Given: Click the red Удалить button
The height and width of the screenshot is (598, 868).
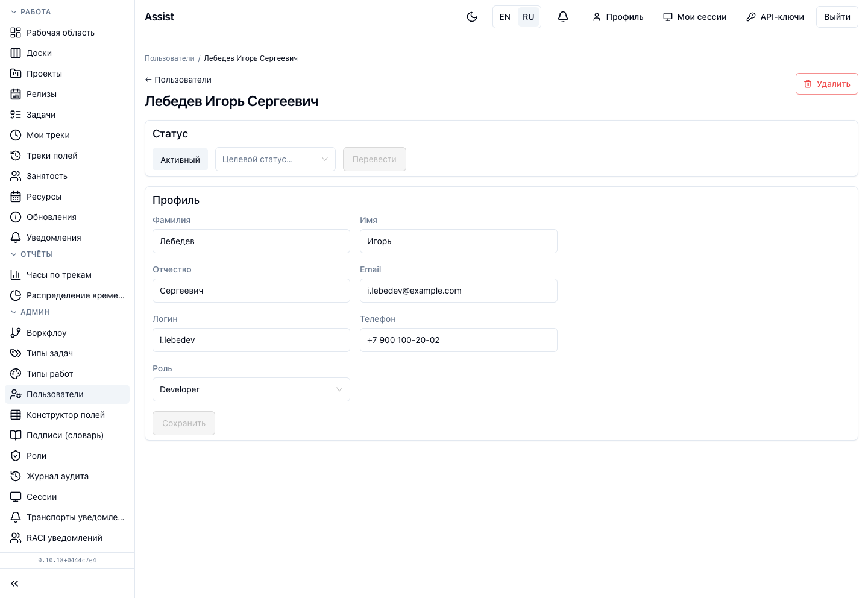Looking at the screenshot, I should click(827, 84).
